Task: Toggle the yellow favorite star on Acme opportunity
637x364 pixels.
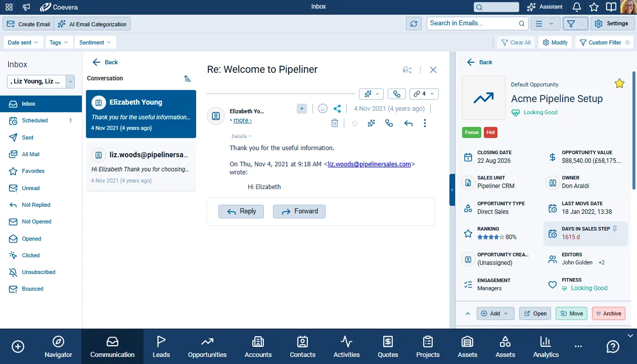Action: click(619, 83)
